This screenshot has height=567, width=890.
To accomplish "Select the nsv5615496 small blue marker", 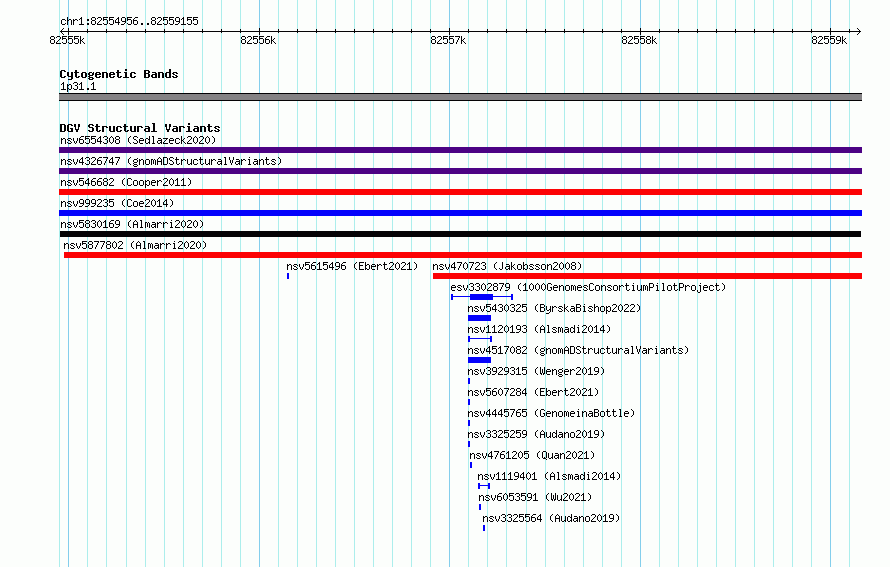I will pyautogui.click(x=288, y=276).
